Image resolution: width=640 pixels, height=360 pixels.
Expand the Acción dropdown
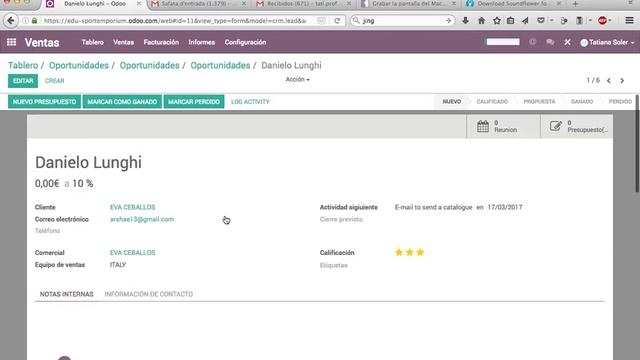298,80
